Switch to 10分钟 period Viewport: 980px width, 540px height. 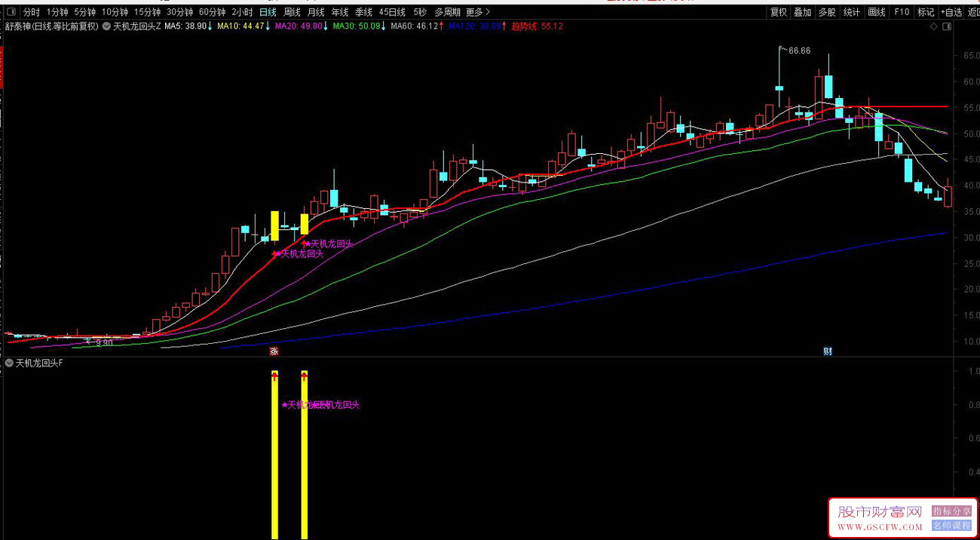[115, 12]
